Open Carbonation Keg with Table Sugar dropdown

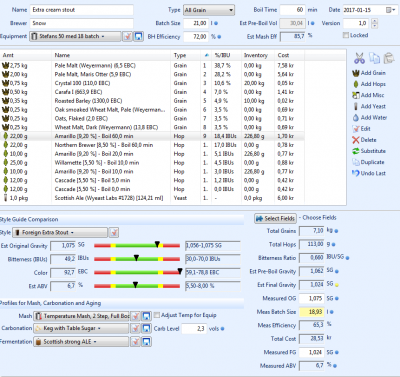point(81,328)
